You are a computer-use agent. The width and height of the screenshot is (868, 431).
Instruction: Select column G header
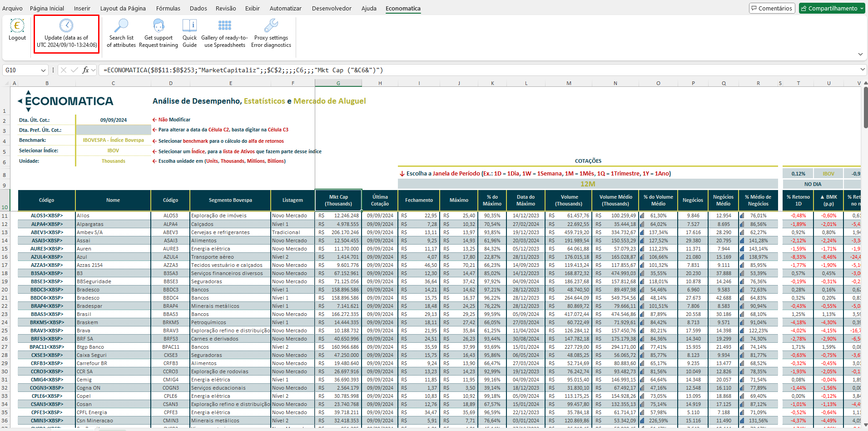tap(338, 83)
